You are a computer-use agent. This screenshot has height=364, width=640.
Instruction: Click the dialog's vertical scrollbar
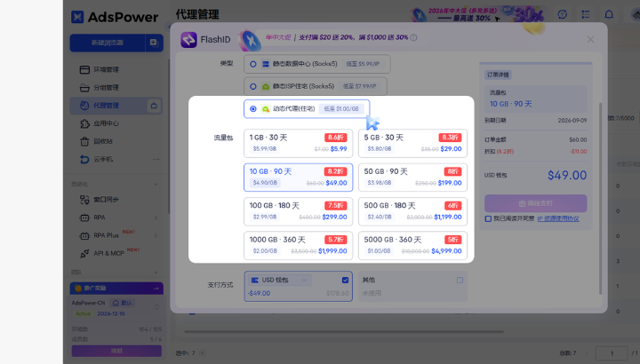pyautogui.click(x=600, y=199)
